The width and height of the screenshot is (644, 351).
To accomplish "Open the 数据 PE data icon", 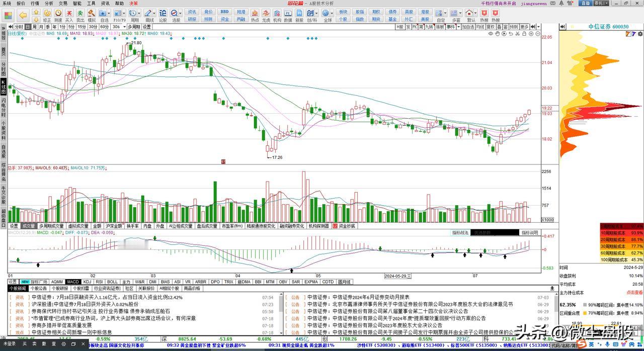I will point(288,16).
